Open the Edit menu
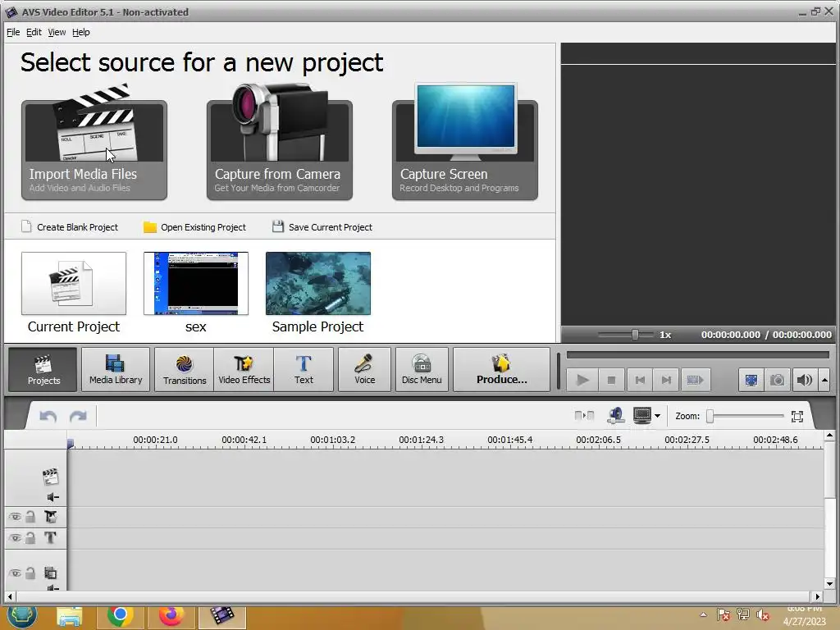This screenshot has height=630, width=840. point(34,32)
